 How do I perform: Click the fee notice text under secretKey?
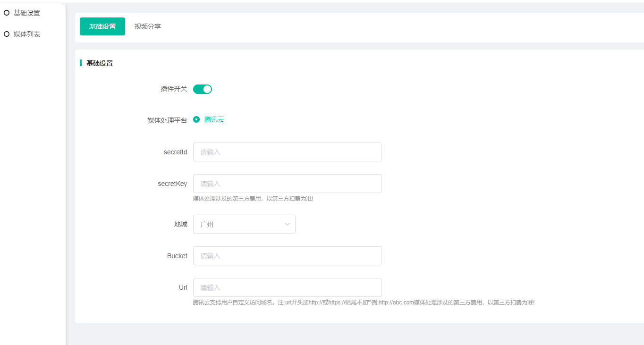point(253,199)
